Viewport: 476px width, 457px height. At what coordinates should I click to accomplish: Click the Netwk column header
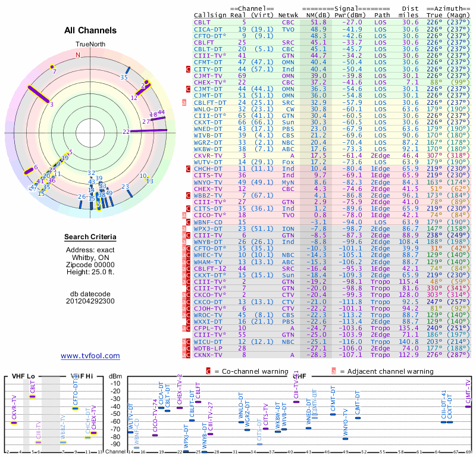(x=288, y=15)
